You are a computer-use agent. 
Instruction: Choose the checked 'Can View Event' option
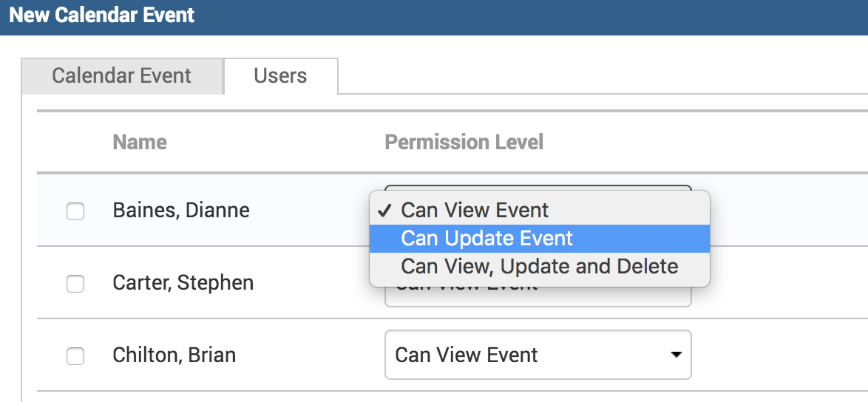pyautogui.click(x=475, y=211)
